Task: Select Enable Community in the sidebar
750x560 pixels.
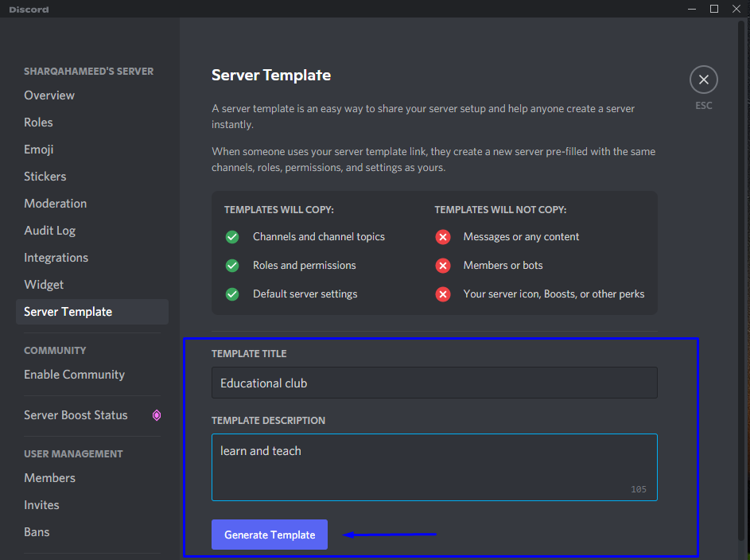Action: 74,374
